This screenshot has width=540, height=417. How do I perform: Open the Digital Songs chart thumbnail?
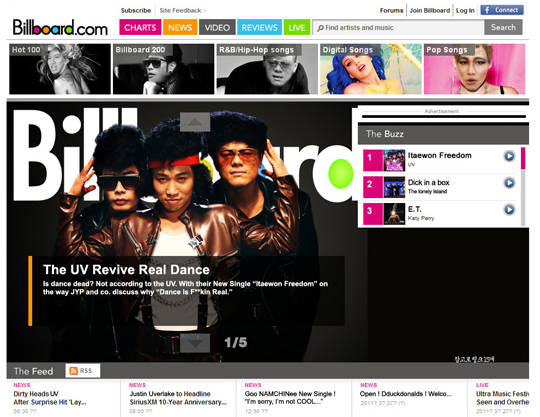[x=371, y=69]
